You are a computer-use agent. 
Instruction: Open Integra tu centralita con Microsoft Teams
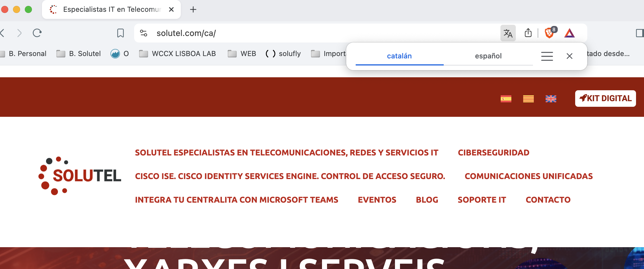pyautogui.click(x=237, y=200)
